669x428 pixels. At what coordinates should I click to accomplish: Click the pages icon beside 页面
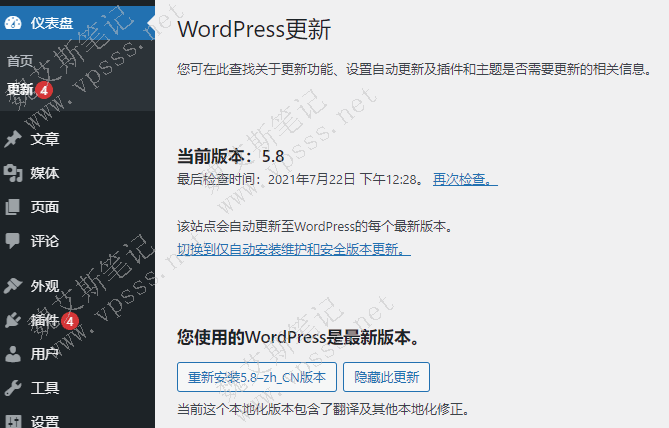(x=12, y=207)
